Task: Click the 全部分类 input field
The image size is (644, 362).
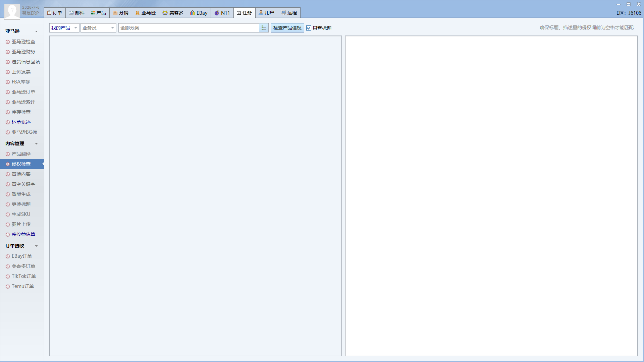Action: tap(189, 28)
